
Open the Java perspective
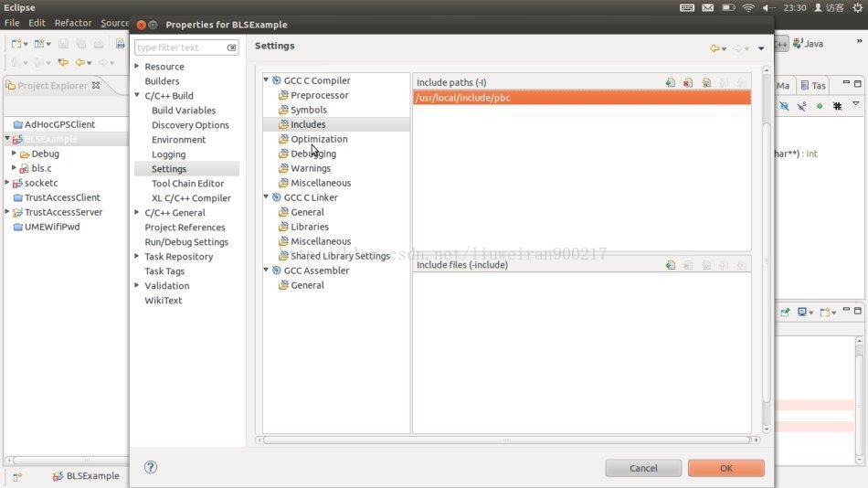(x=808, y=44)
